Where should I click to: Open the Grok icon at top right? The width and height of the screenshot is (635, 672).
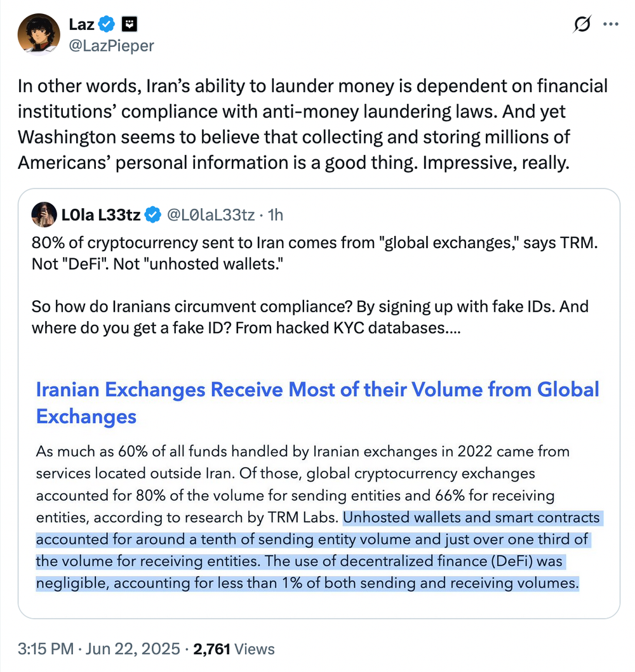[580, 25]
